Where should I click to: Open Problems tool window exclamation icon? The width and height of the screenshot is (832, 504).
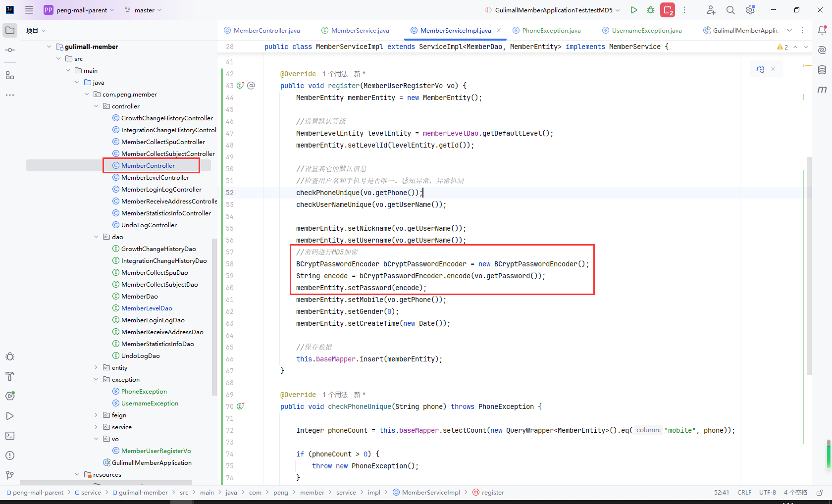click(x=10, y=455)
